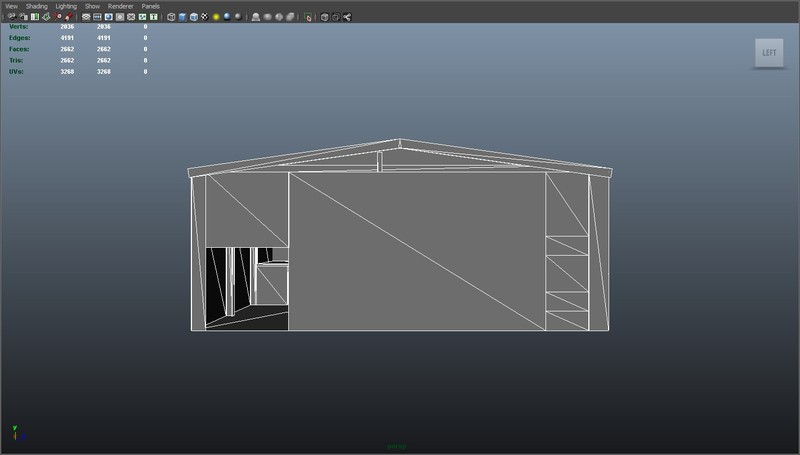Click the Isolate Select icon
Screen dimensions: 800x455
(309, 17)
